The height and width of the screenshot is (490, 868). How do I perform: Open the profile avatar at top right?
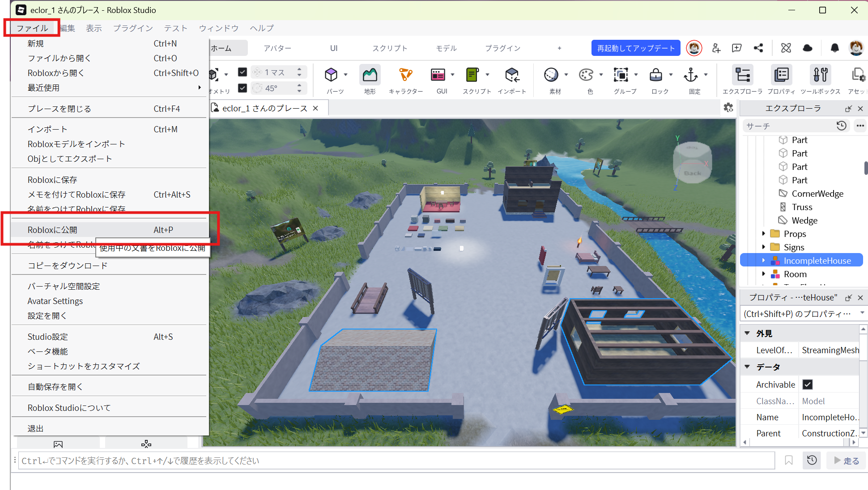tap(856, 48)
